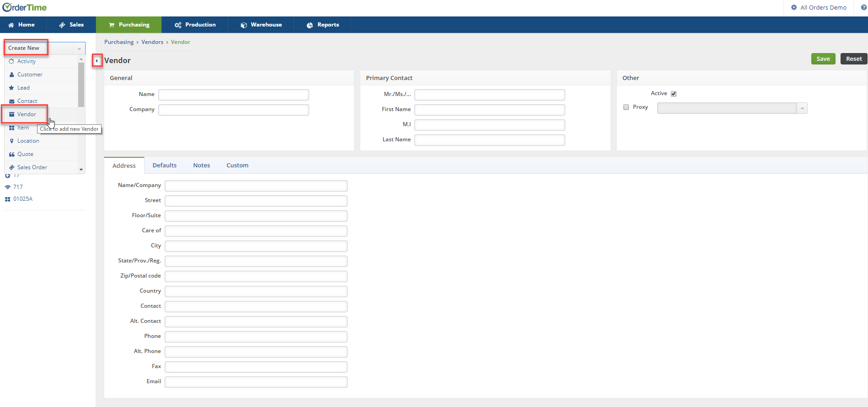Screen dimensions: 868x407
Task: Click the address Contact input field
Action: click(256, 306)
